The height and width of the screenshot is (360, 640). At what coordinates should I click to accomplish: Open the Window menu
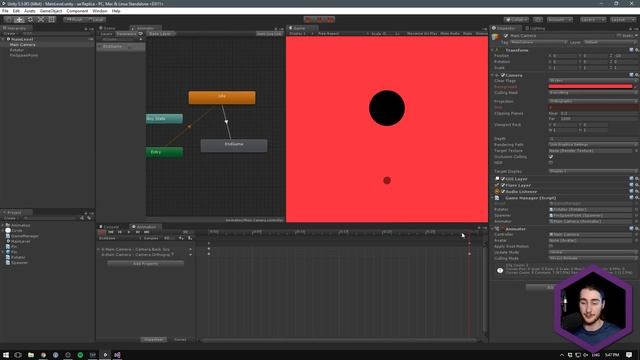point(100,11)
